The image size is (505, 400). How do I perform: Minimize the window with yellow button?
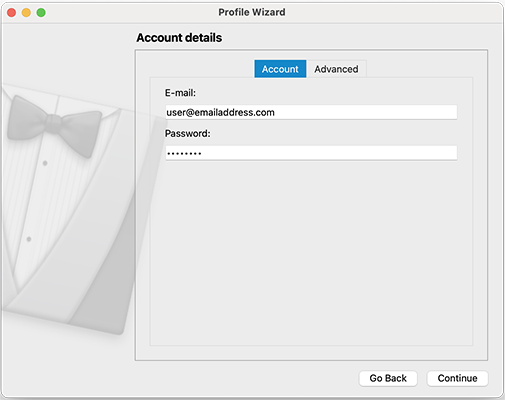click(26, 13)
